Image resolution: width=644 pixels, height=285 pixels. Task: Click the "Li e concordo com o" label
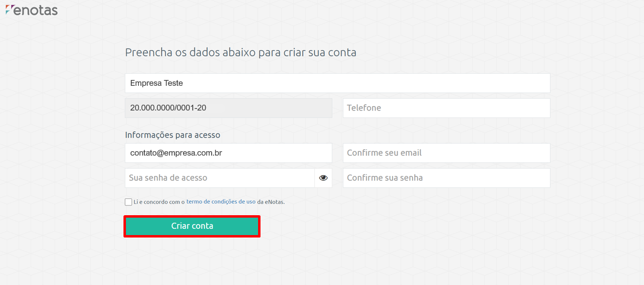pos(159,202)
